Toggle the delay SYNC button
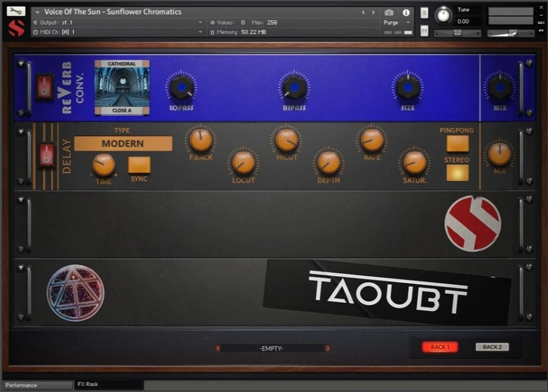The width and height of the screenshot is (548, 392). (139, 165)
